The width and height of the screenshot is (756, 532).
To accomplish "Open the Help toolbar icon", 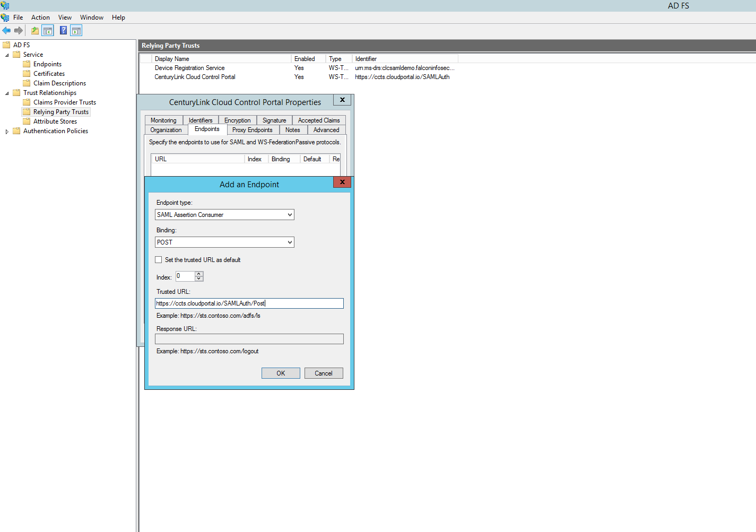I will (63, 31).
